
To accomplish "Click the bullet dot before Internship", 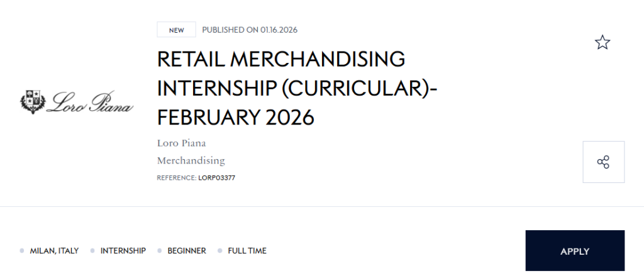I will pos(92,251).
